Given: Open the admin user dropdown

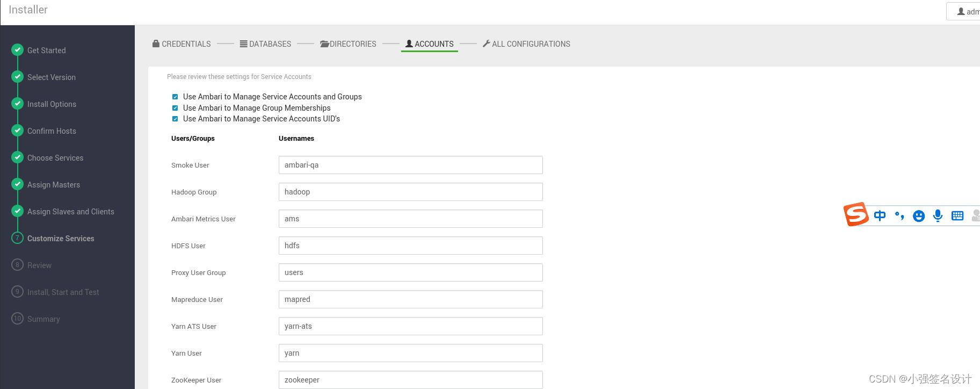Looking at the screenshot, I should (964, 11).
